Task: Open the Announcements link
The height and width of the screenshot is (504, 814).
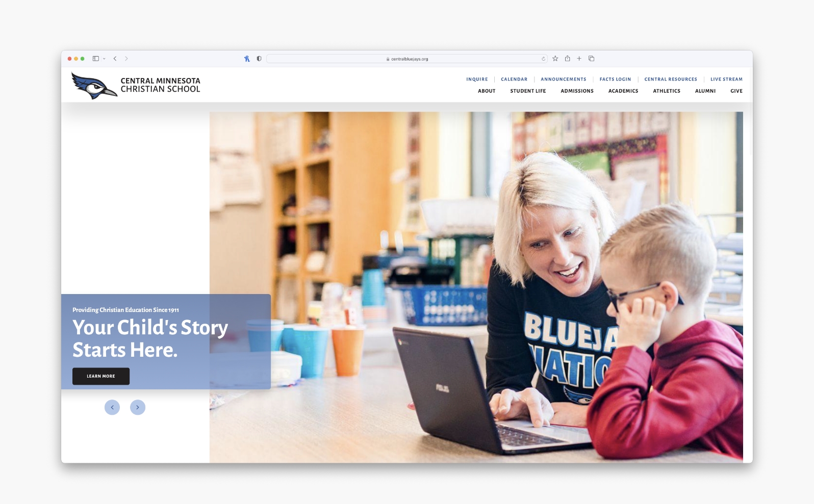Action: [564, 79]
